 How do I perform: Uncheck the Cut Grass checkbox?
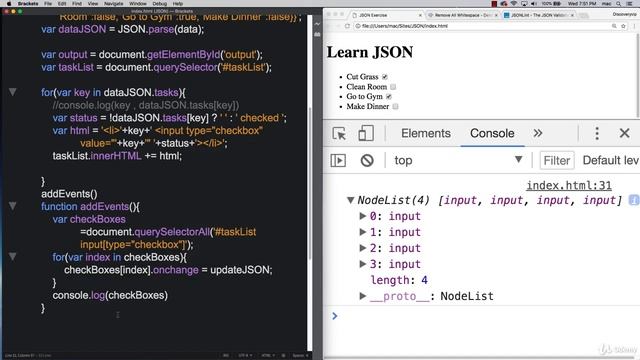384,77
